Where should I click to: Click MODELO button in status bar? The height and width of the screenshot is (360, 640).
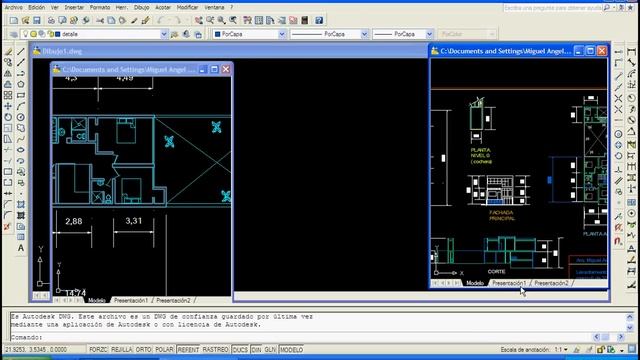coord(291,350)
